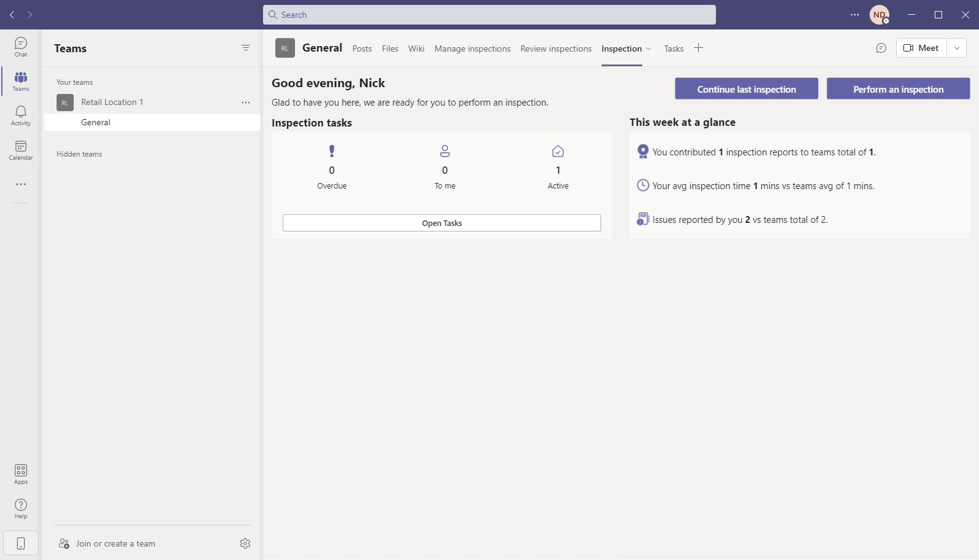
Task: Click the Active task count 1
Action: click(558, 170)
